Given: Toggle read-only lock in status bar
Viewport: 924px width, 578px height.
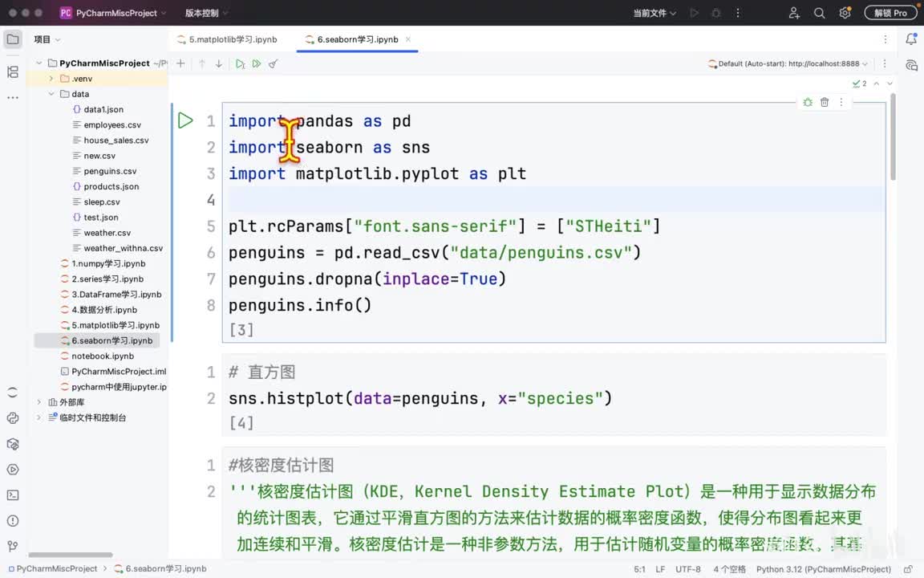Looking at the screenshot, I should 908,569.
